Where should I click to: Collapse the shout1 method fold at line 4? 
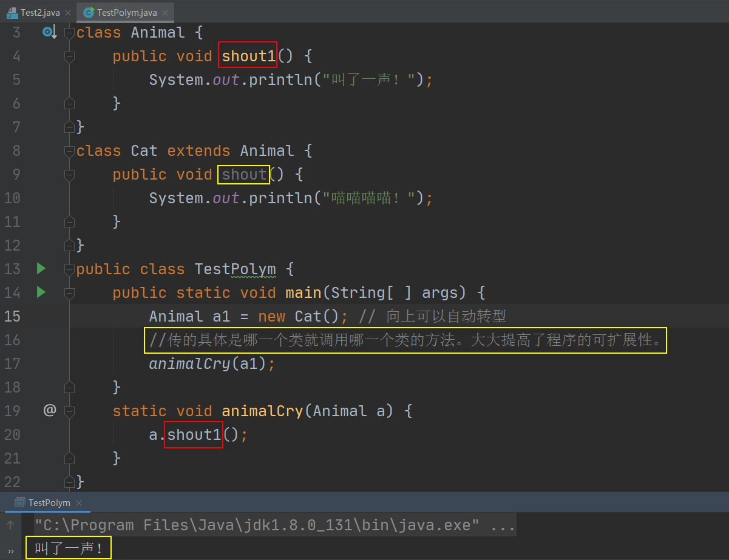[69, 56]
